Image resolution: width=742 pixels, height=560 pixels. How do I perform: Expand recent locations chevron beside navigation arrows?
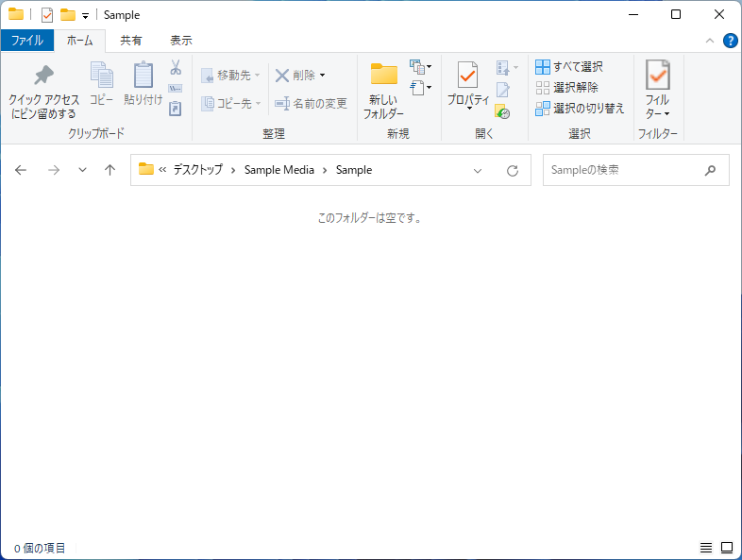pyautogui.click(x=82, y=170)
